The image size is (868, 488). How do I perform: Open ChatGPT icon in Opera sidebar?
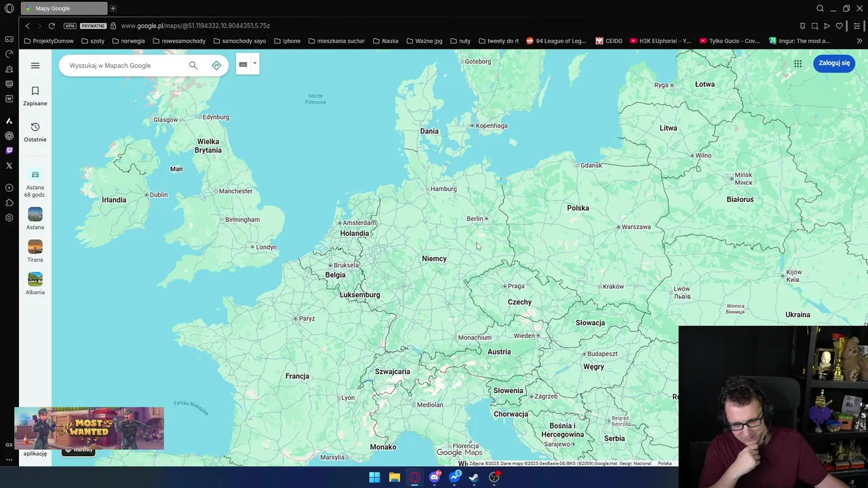point(9,136)
